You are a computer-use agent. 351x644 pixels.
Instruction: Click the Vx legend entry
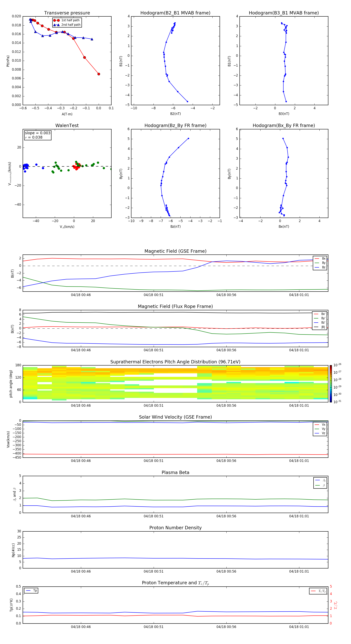320,424
